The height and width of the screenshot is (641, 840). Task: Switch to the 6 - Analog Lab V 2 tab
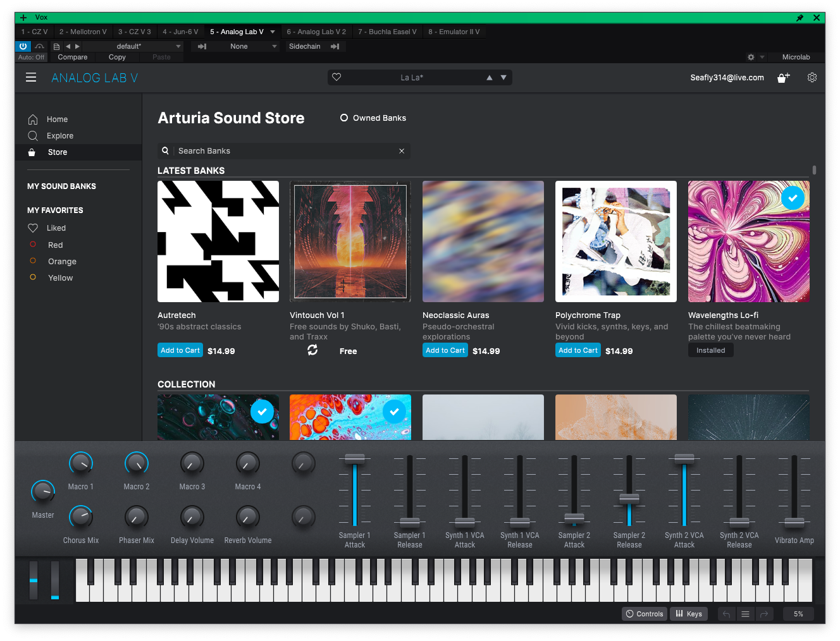click(316, 32)
